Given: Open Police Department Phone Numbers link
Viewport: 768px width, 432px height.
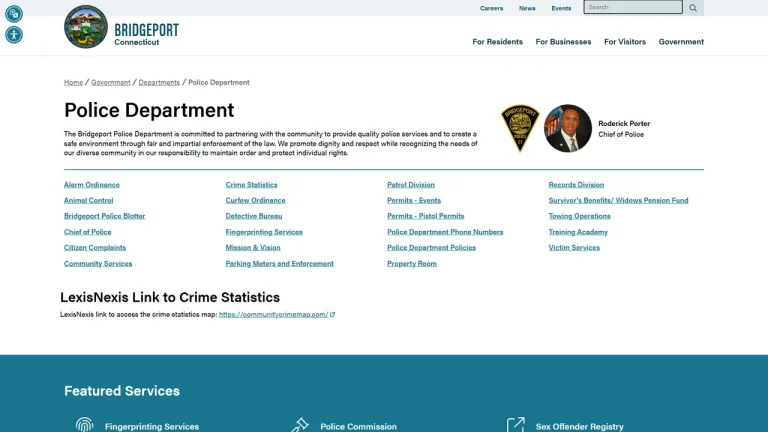Looking at the screenshot, I should [445, 232].
